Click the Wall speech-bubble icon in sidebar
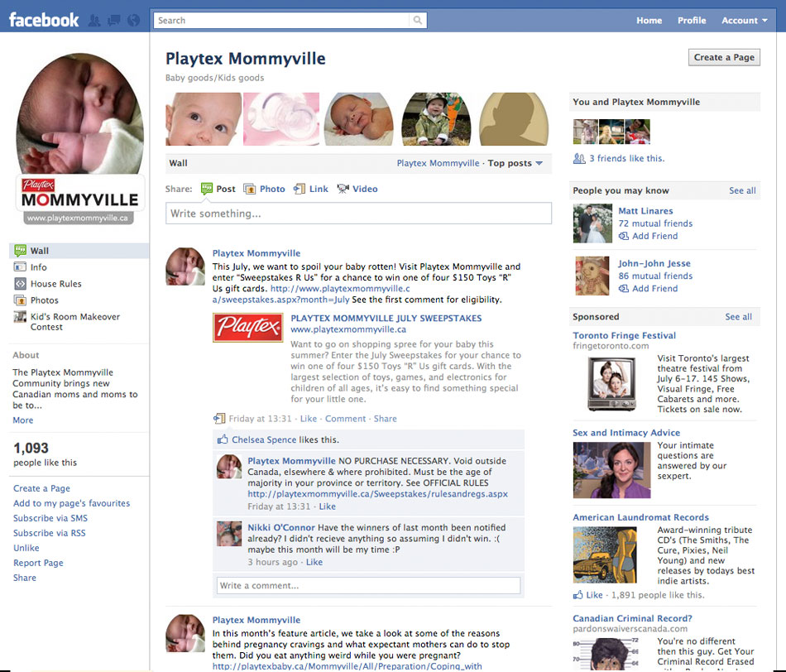Viewport: 786px width, 672px height. pyautogui.click(x=20, y=250)
